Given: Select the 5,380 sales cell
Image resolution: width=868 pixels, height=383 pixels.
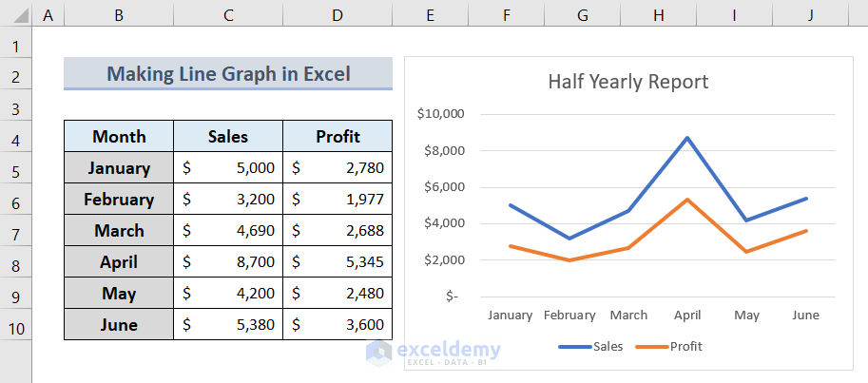Looking at the screenshot, I should pyautogui.click(x=228, y=324).
